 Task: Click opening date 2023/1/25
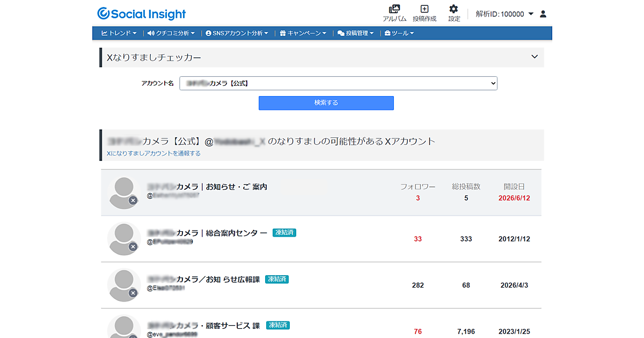pyautogui.click(x=514, y=332)
